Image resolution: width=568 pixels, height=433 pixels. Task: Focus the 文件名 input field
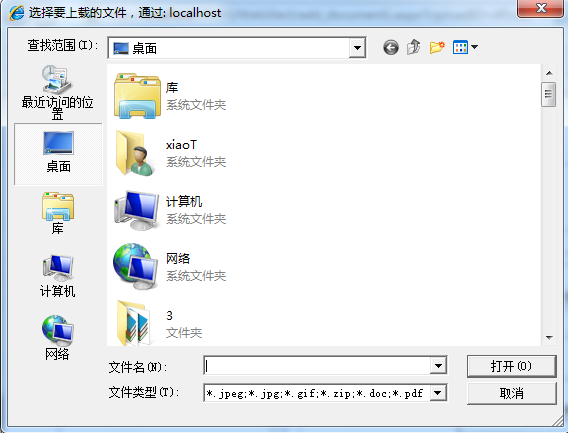pos(317,366)
